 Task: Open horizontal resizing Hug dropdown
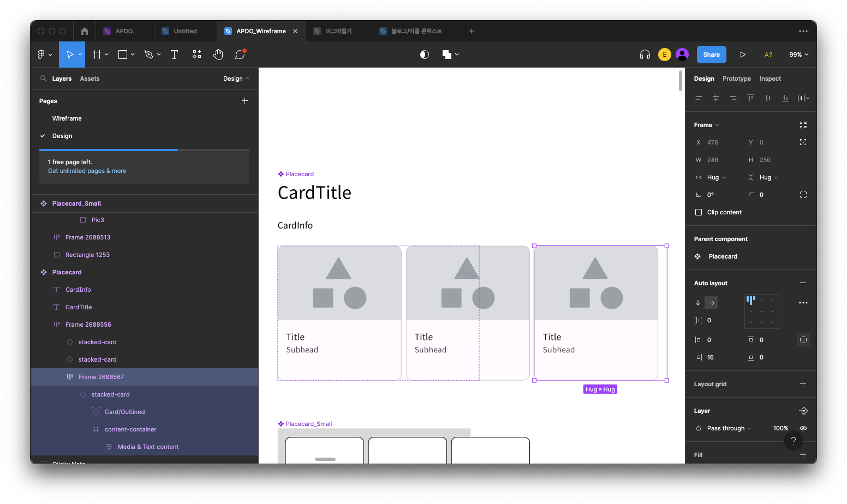pos(716,177)
